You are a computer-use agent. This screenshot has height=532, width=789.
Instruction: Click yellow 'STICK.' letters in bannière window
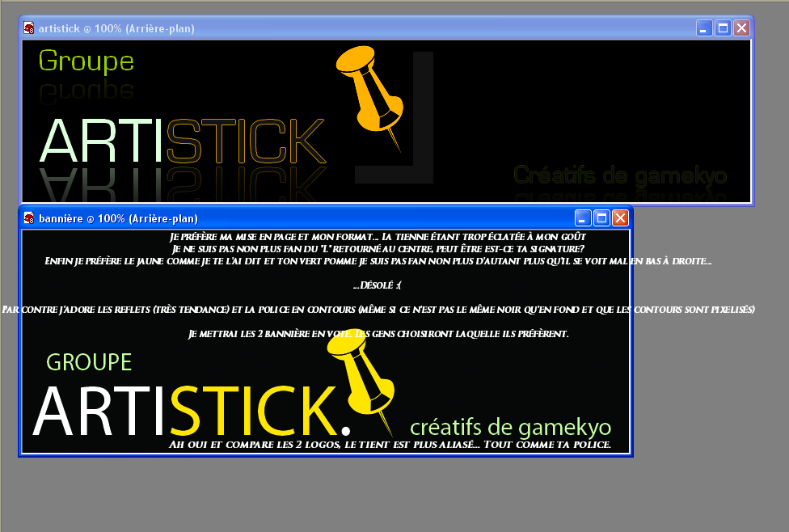tap(260, 411)
